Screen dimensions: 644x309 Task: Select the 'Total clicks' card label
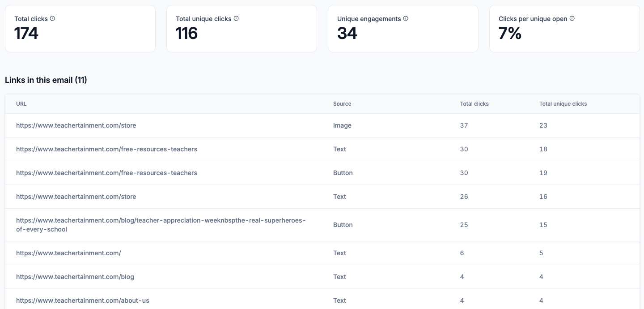click(31, 19)
